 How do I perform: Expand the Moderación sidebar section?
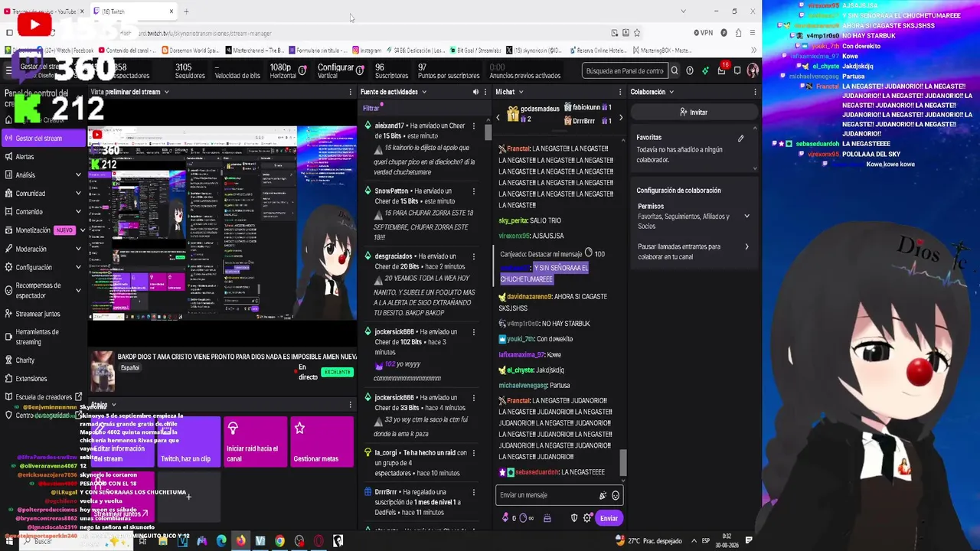78,249
